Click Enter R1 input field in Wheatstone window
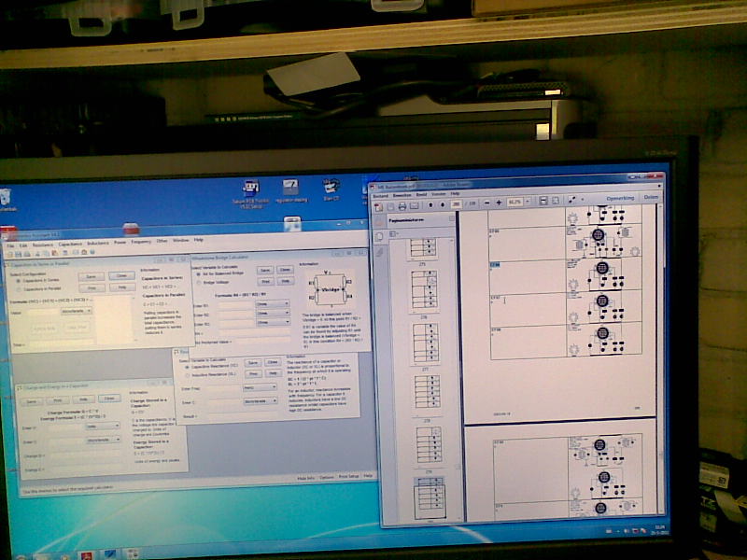The width and height of the screenshot is (747, 560). (236, 305)
